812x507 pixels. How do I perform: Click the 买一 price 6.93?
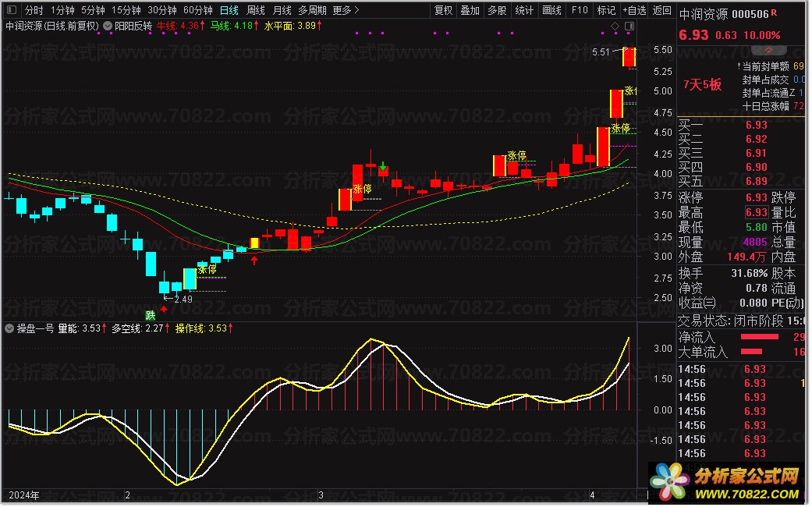[756, 126]
